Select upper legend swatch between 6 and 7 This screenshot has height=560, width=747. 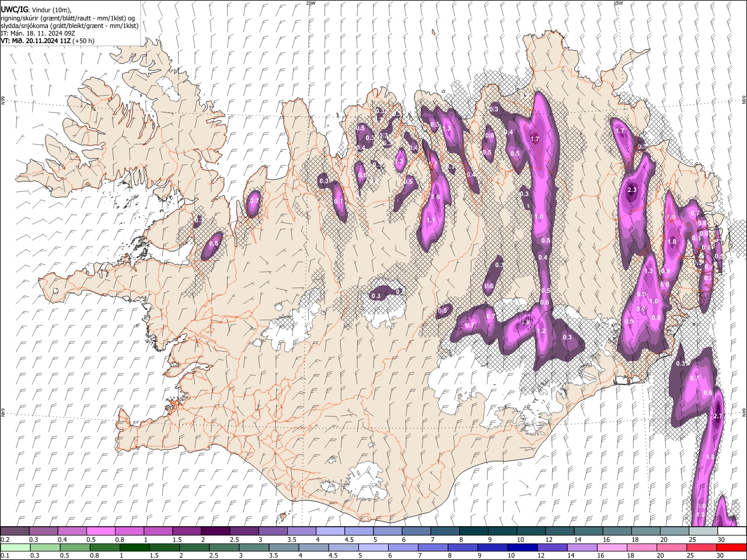click(x=415, y=531)
